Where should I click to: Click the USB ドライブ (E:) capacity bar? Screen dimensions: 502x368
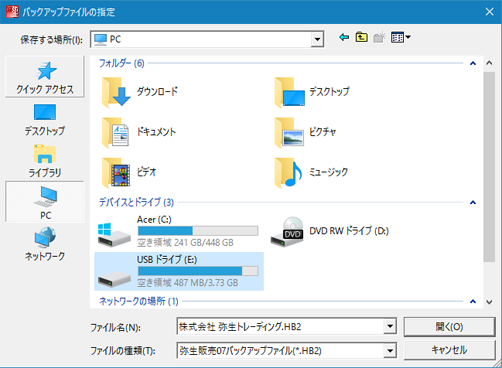click(x=198, y=271)
